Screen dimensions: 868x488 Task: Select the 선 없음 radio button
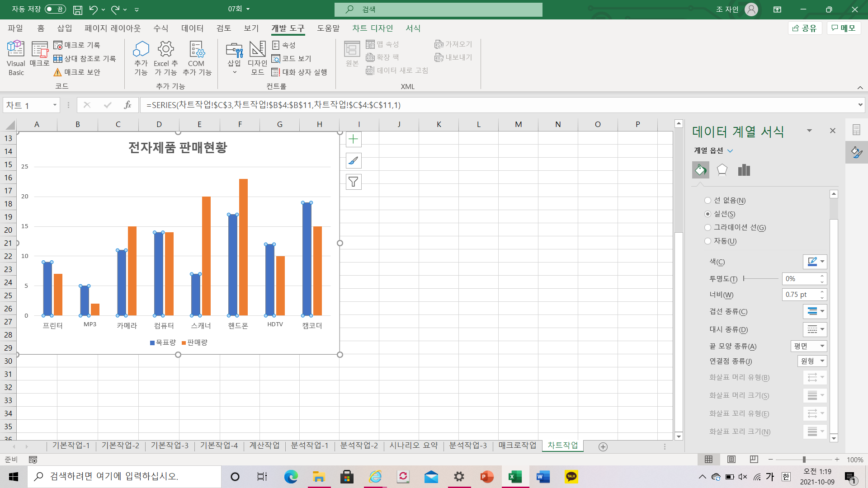click(x=708, y=201)
